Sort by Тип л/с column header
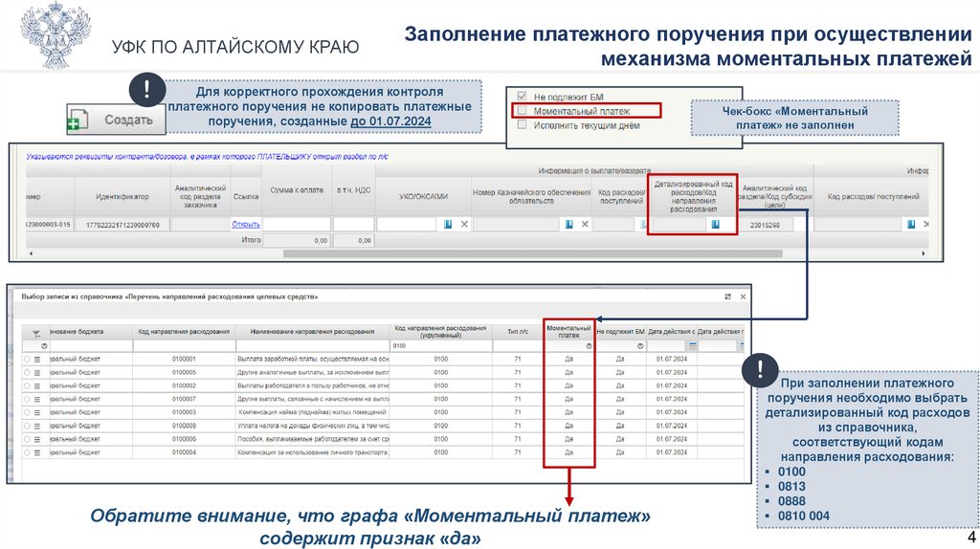Viewport: 980px width, 549px height. pos(518,332)
